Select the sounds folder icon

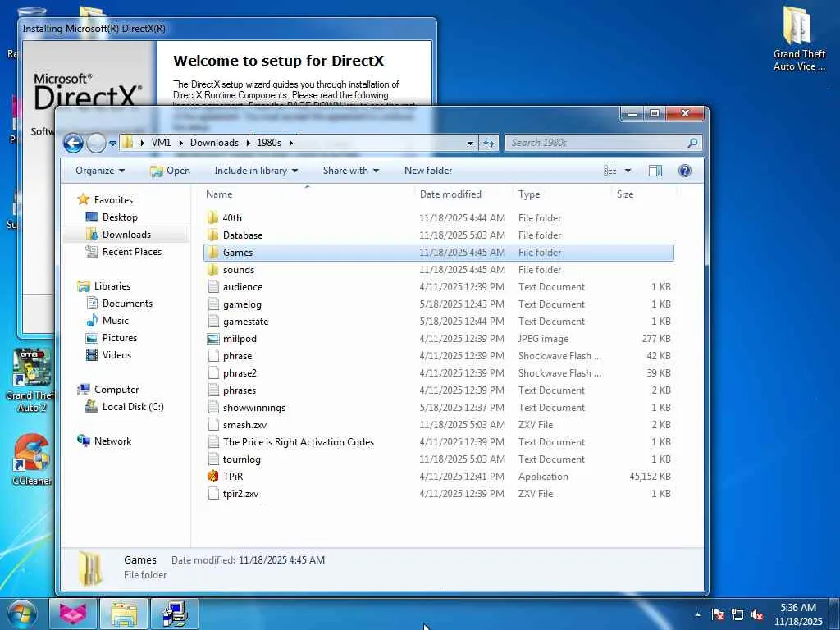[x=212, y=269]
